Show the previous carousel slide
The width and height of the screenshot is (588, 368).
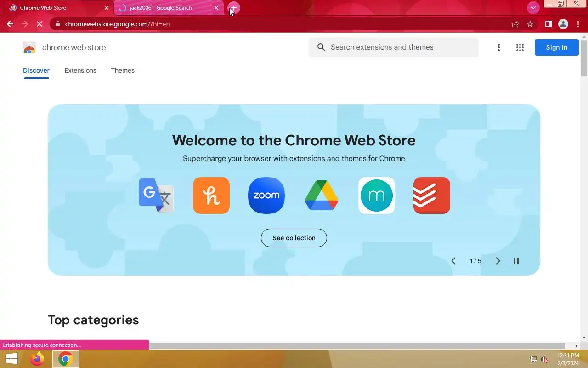(453, 261)
